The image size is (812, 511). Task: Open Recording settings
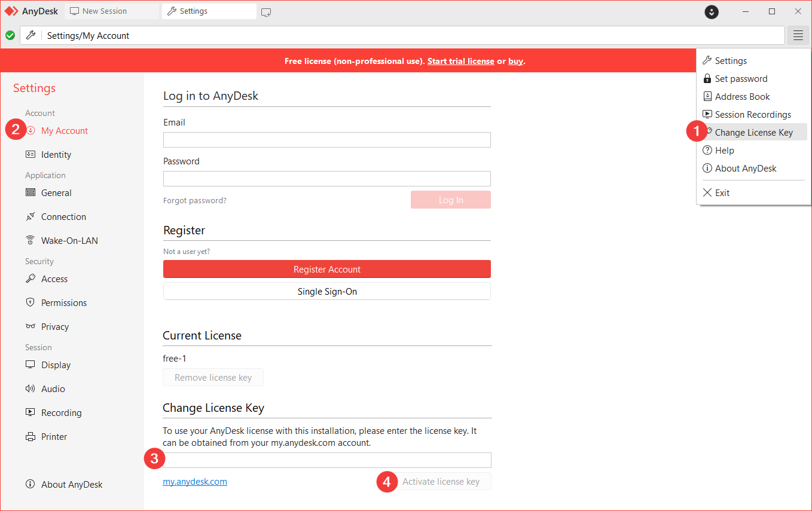point(62,412)
